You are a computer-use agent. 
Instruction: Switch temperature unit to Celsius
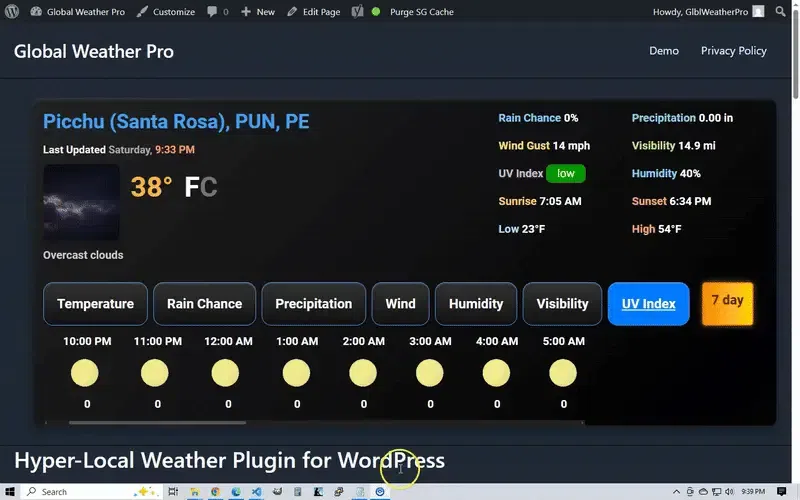click(x=209, y=187)
